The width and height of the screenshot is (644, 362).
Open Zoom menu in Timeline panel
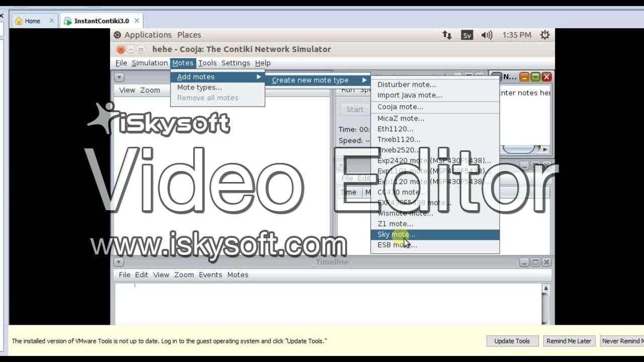[184, 275]
